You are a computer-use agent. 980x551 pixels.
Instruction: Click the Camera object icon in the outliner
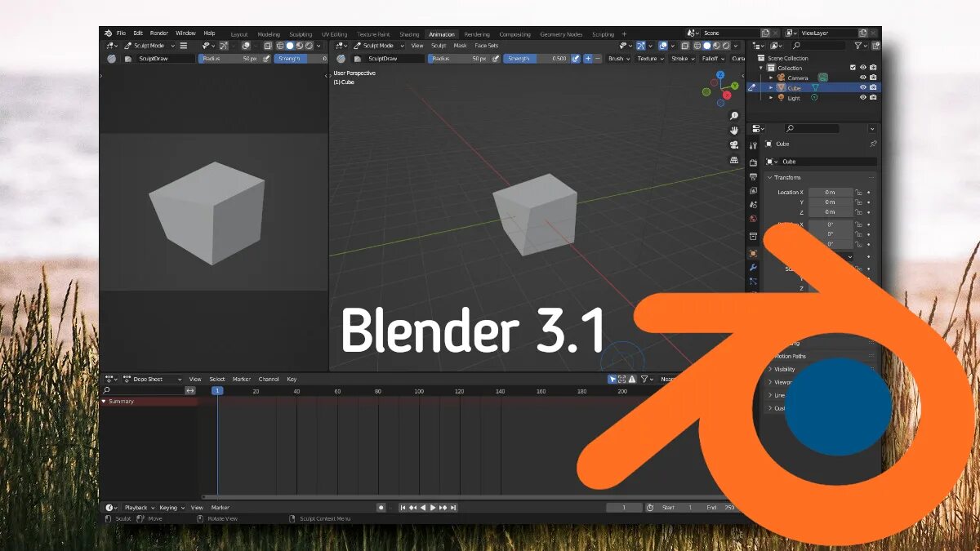pyautogui.click(x=782, y=78)
